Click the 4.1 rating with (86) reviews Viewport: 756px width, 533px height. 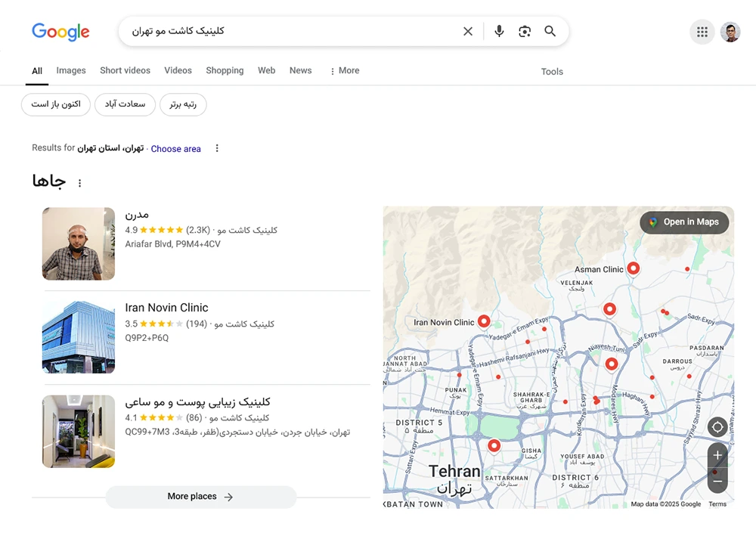point(163,418)
